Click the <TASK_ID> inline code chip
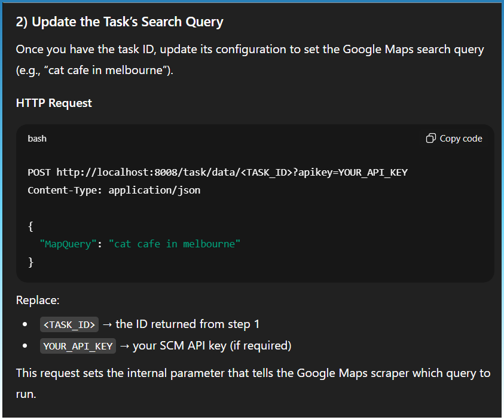The height and width of the screenshot is (420, 504). click(69, 324)
